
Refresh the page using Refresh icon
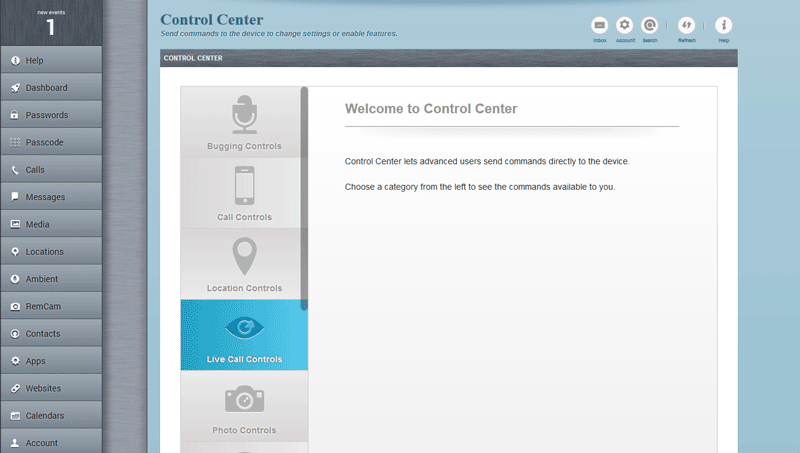tap(686, 25)
